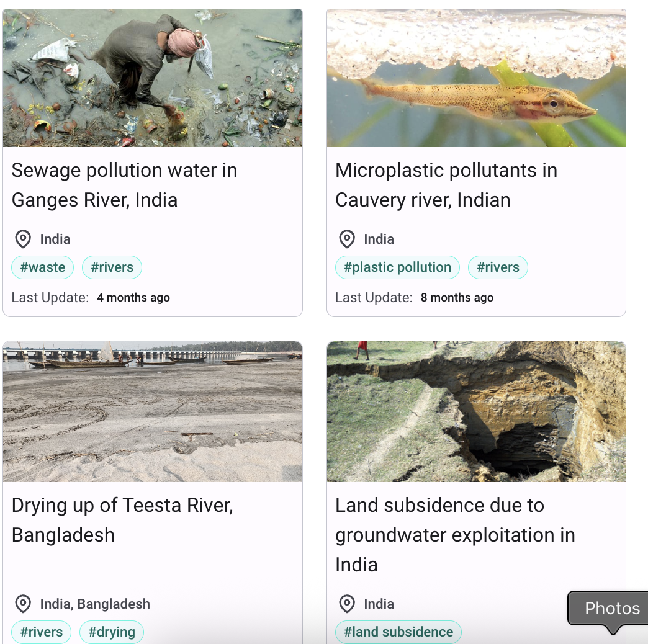Click the sinkhole photo thumbnail
The height and width of the screenshot is (644, 648).
coord(476,411)
